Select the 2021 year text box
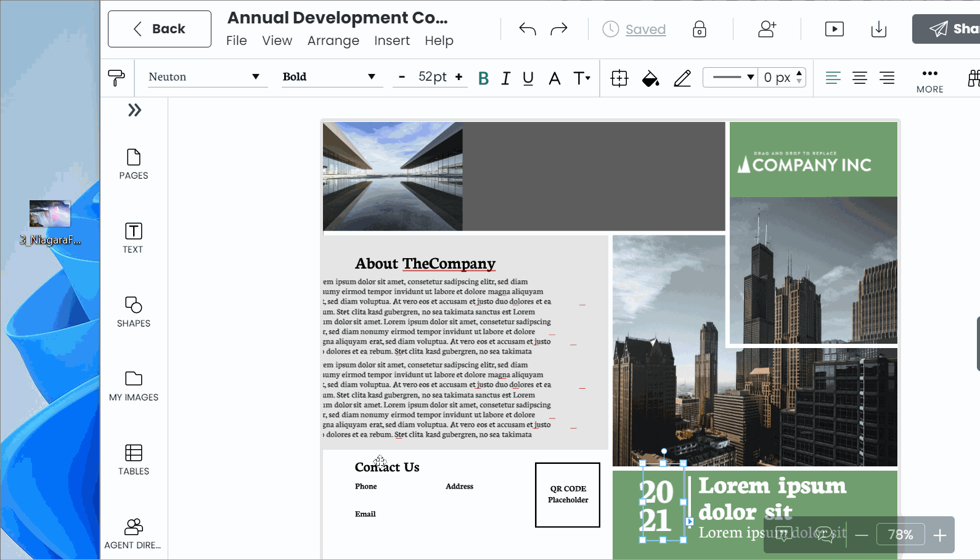 (663, 501)
